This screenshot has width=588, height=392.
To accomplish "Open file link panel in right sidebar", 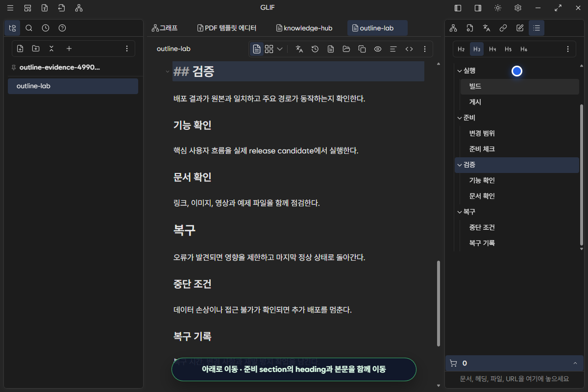I will click(x=470, y=28).
